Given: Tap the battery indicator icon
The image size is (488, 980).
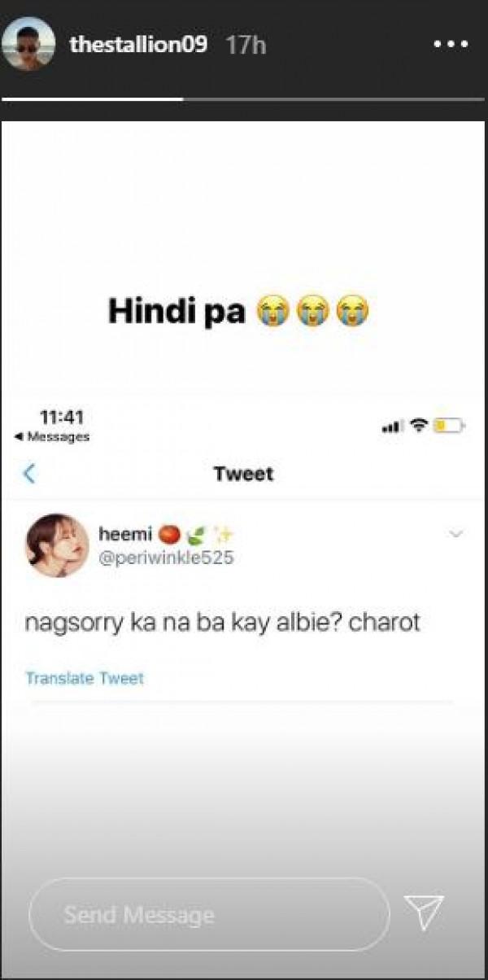Looking at the screenshot, I should pos(448,425).
